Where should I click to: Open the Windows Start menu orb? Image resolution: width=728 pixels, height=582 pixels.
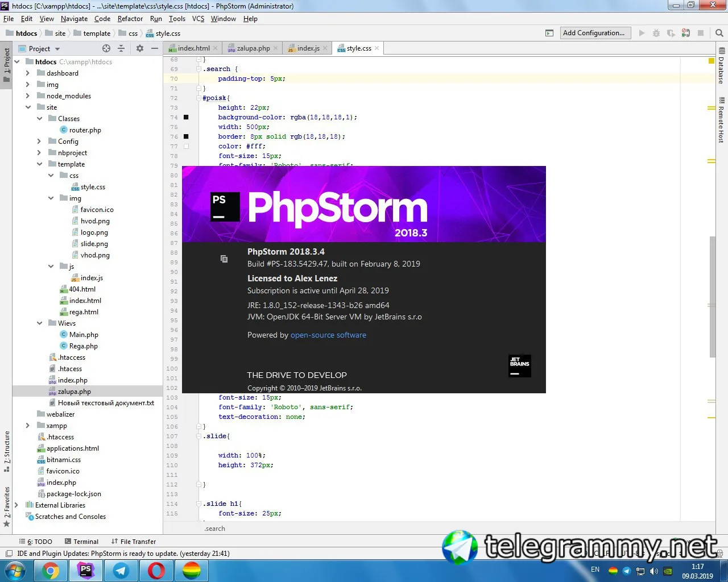pyautogui.click(x=15, y=570)
